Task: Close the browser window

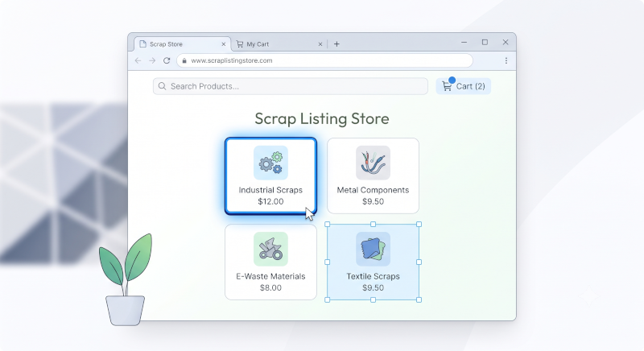Action: point(506,43)
